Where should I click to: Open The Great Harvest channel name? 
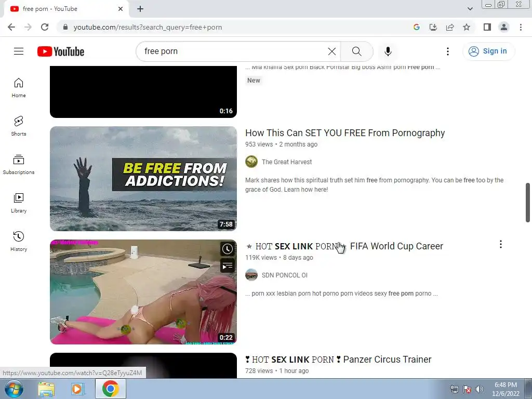(287, 162)
